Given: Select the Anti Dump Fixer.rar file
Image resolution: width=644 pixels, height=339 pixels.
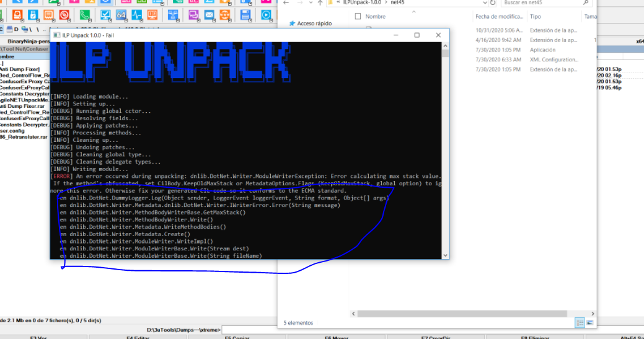Looking at the screenshot, I should click(22, 107).
